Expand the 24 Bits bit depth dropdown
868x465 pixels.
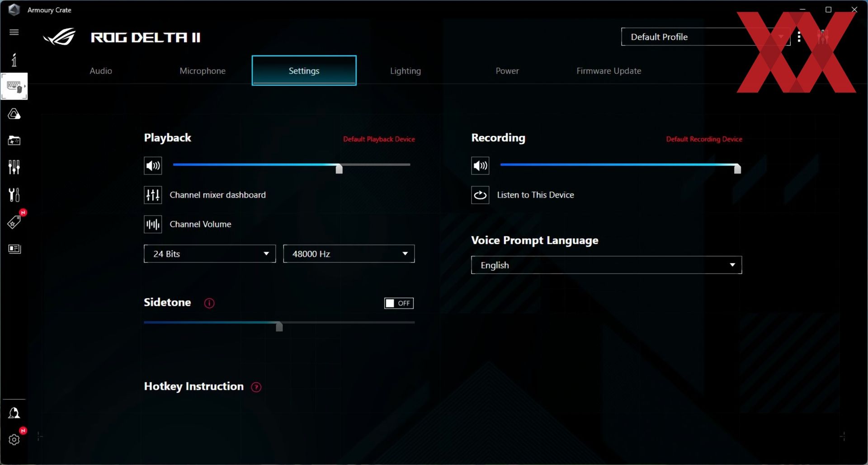tap(210, 254)
